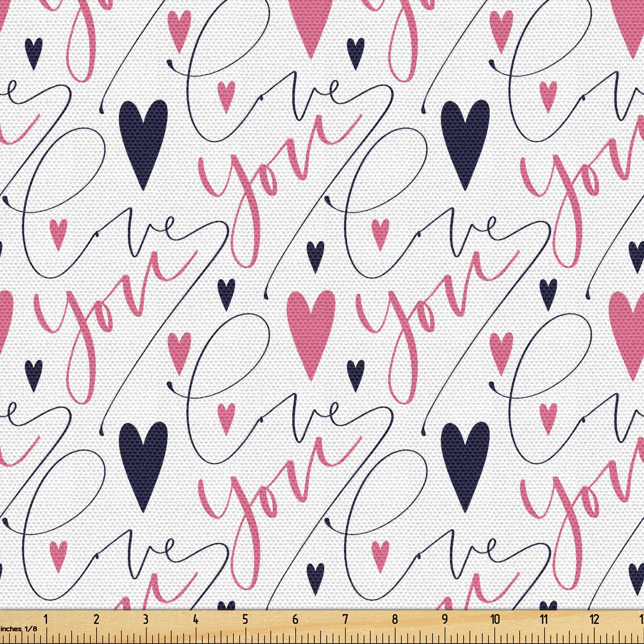
Task: Click the number 8 on the ruler
Action: pyautogui.click(x=395, y=619)
